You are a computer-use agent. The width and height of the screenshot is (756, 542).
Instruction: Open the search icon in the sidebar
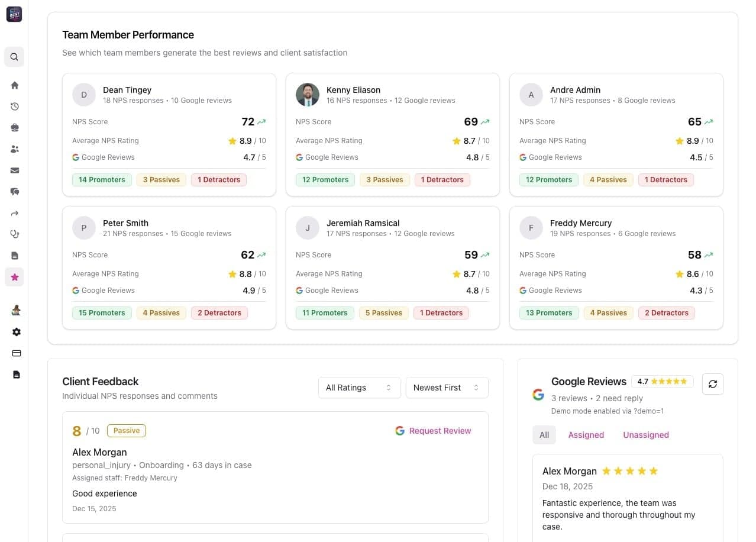tap(14, 56)
